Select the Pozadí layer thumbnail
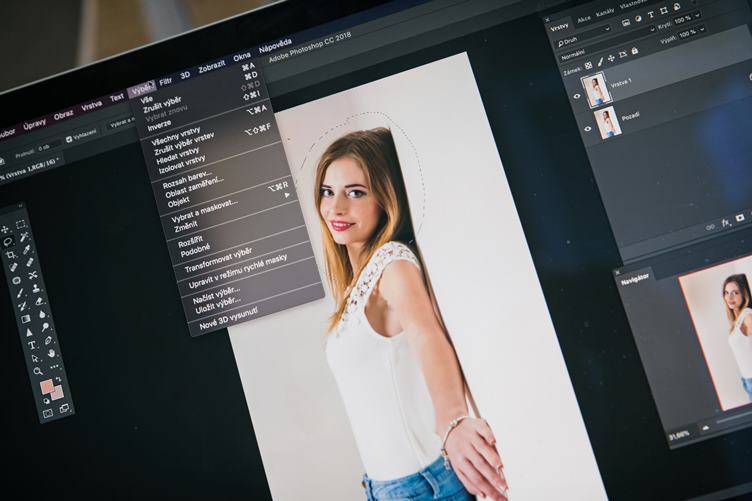The width and height of the screenshot is (752, 501). click(608, 122)
